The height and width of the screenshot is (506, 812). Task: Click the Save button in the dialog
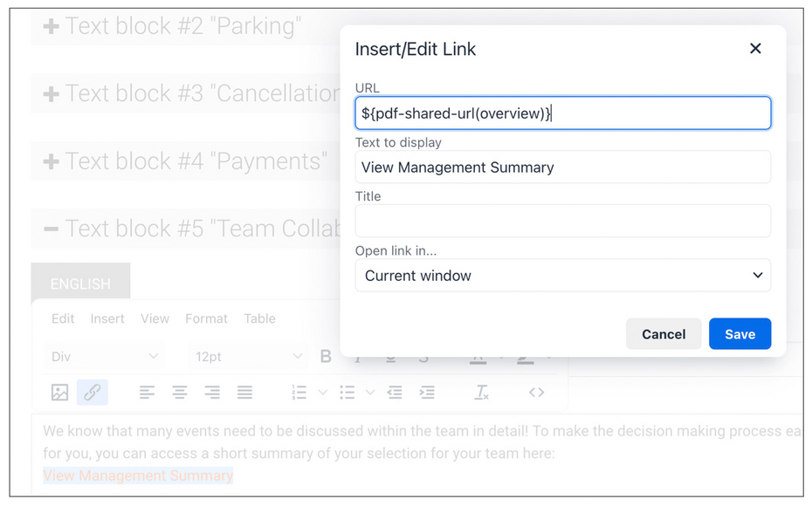[740, 333]
